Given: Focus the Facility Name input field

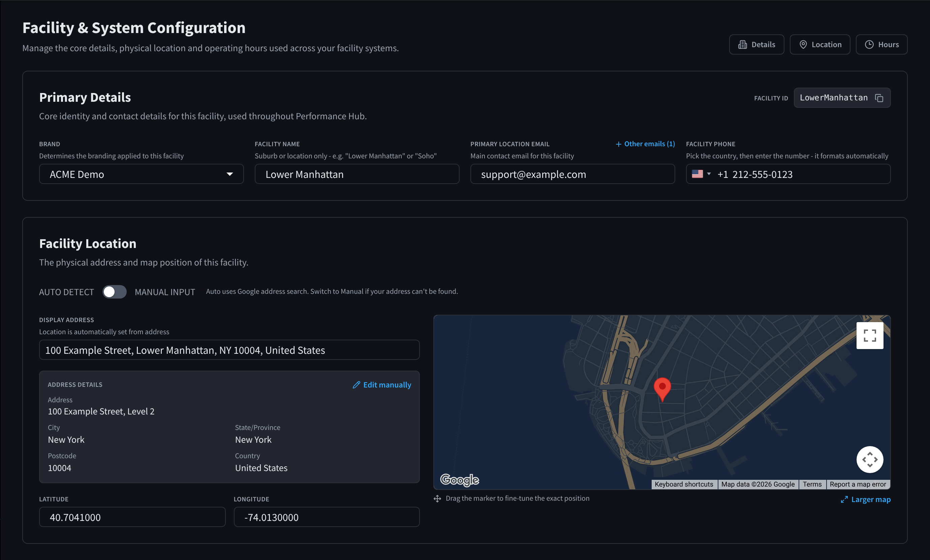Looking at the screenshot, I should point(357,174).
